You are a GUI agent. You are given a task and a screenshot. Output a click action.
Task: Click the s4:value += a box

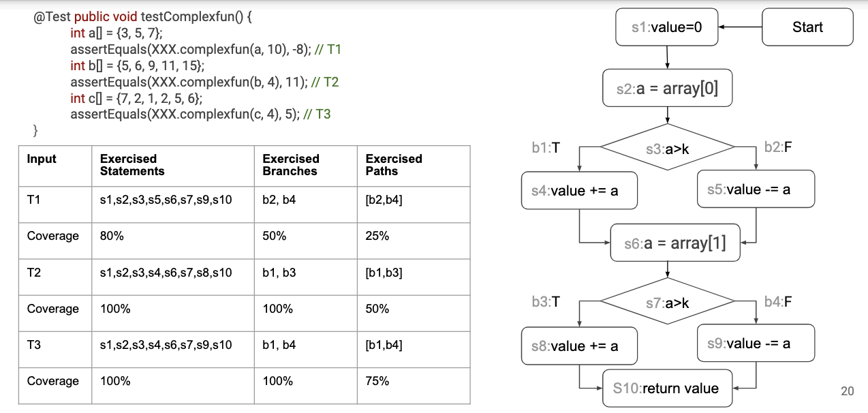pyautogui.click(x=579, y=191)
